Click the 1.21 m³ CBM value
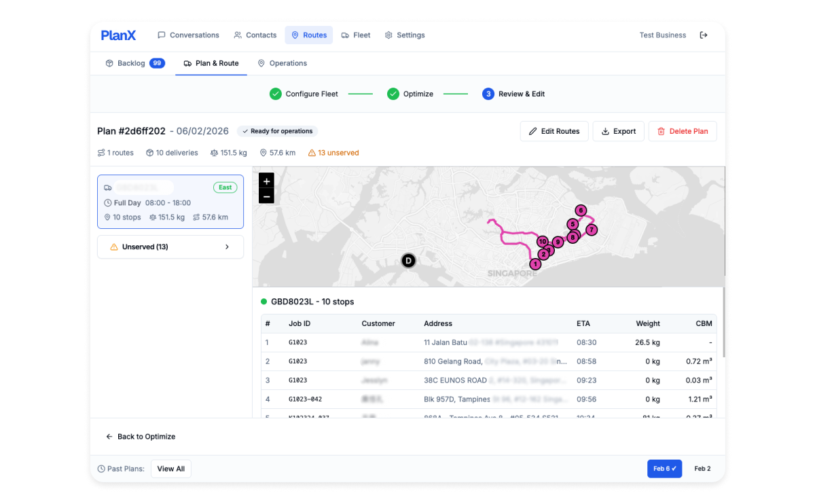This screenshot has height=504, width=815. click(x=700, y=399)
